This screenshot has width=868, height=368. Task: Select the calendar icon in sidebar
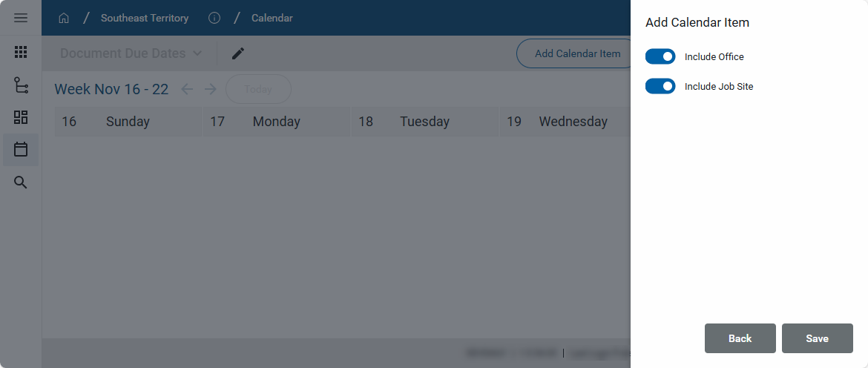click(21, 149)
